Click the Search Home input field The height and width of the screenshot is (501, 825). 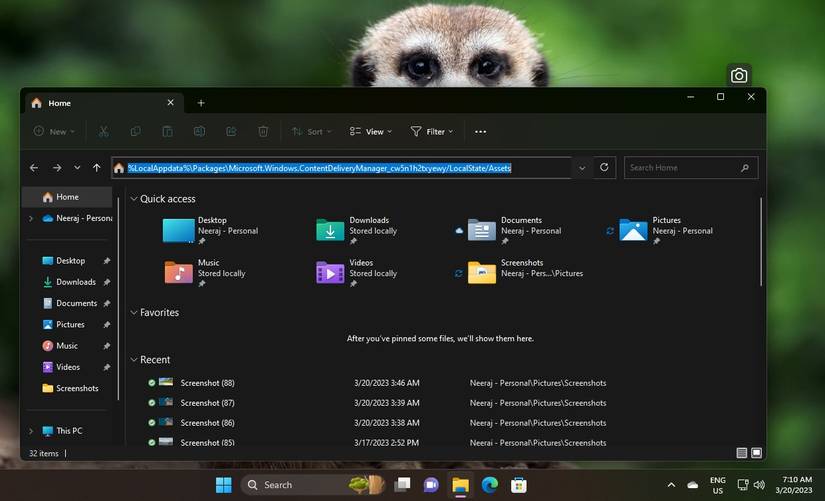(x=685, y=168)
